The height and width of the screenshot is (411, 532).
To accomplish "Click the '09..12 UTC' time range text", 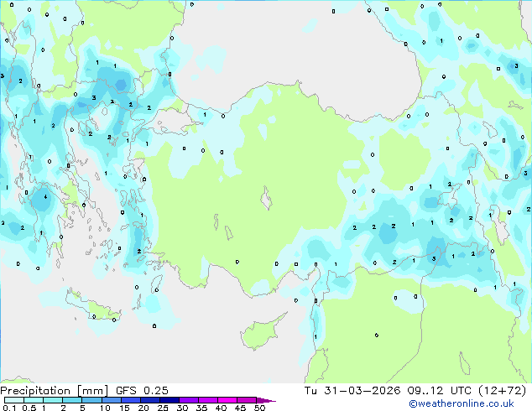I will point(439,391).
